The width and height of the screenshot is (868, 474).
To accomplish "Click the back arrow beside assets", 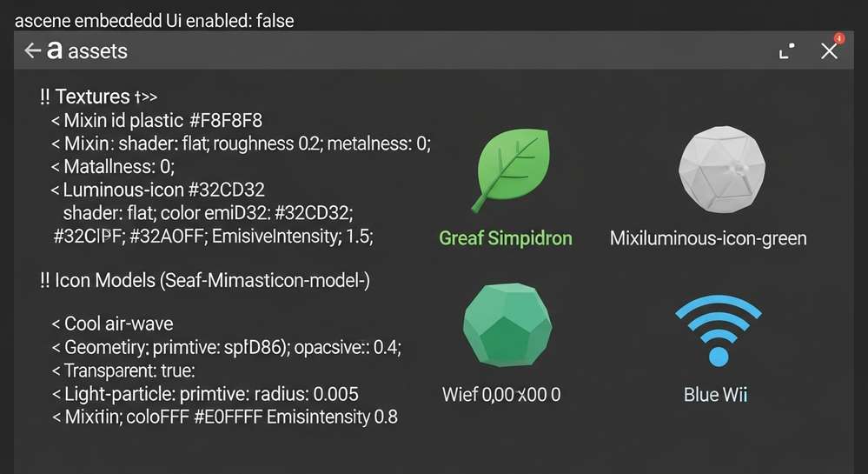I will [x=32, y=51].
